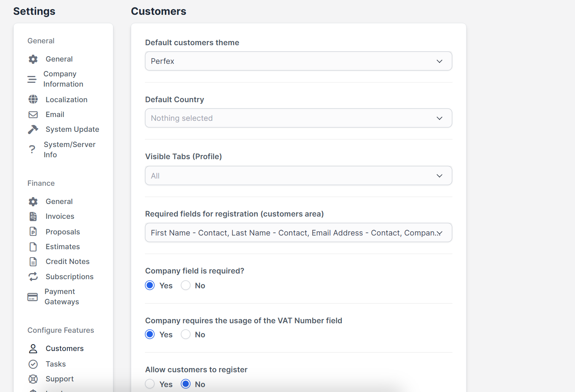Click the Support lifebuoy icon
Image resolution: width=575 pixels, height=392 pixels.
coord(33,379)
